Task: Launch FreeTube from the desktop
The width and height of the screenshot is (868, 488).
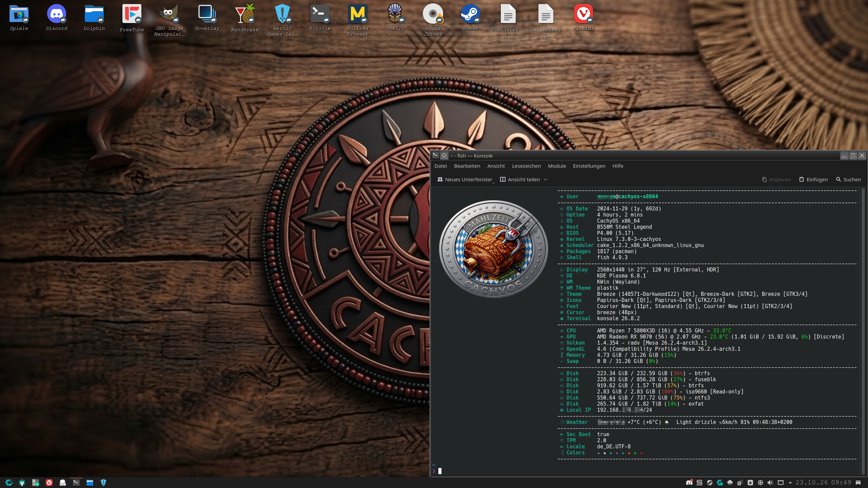Action: click(132, 18)
